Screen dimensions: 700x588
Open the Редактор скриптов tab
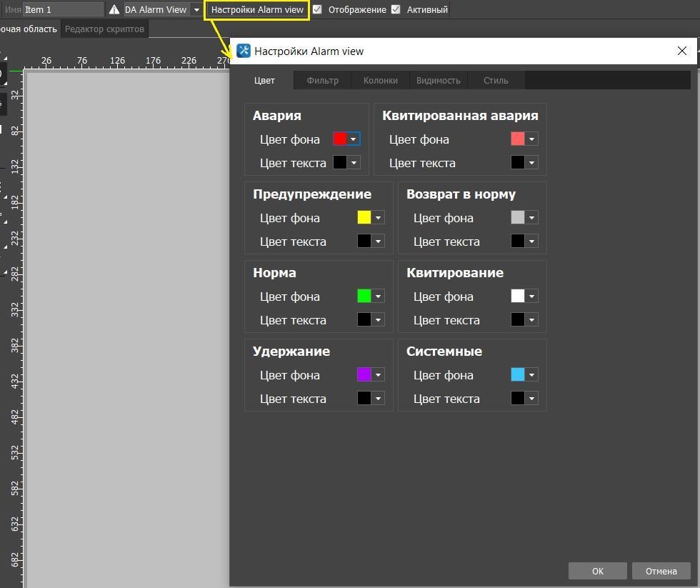(104, 29)
